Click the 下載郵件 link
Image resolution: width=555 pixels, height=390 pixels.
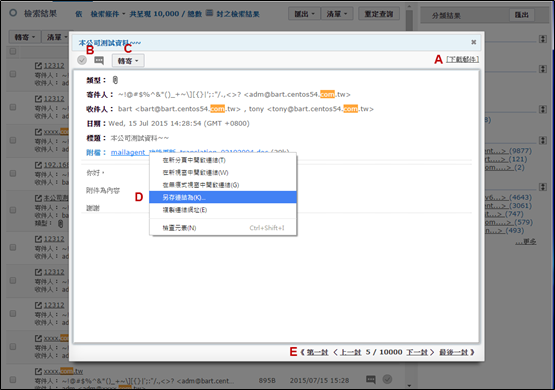click(x=462, y=59)
